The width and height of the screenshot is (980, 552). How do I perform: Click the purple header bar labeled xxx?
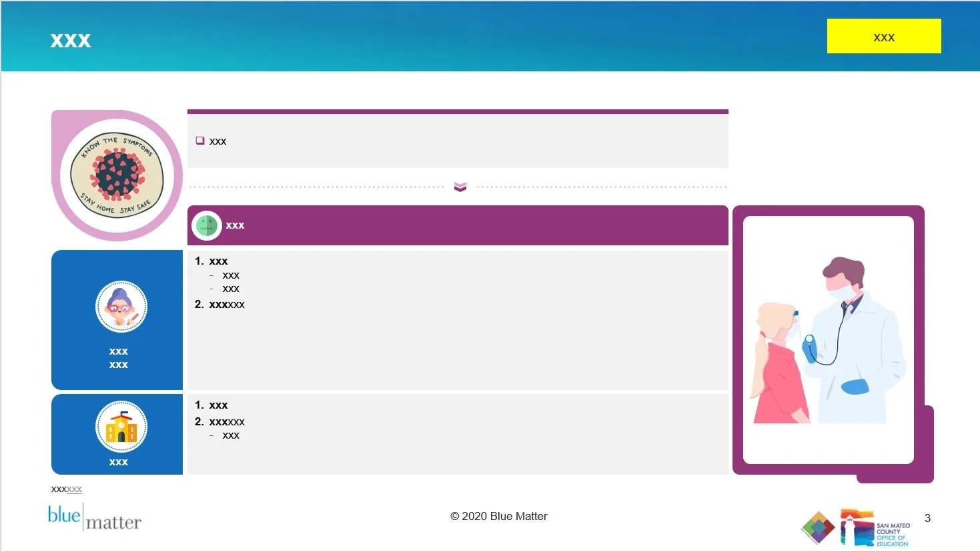point(458,225)
